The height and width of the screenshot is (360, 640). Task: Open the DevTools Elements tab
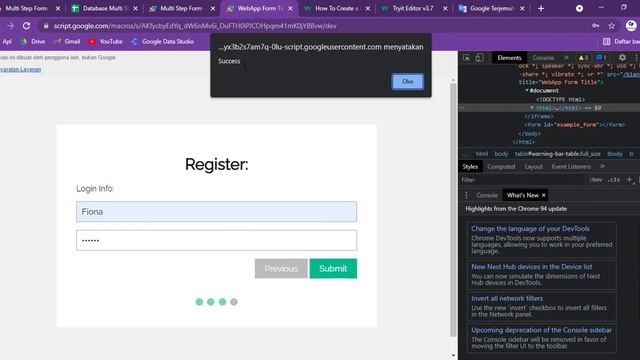[509, 58]
